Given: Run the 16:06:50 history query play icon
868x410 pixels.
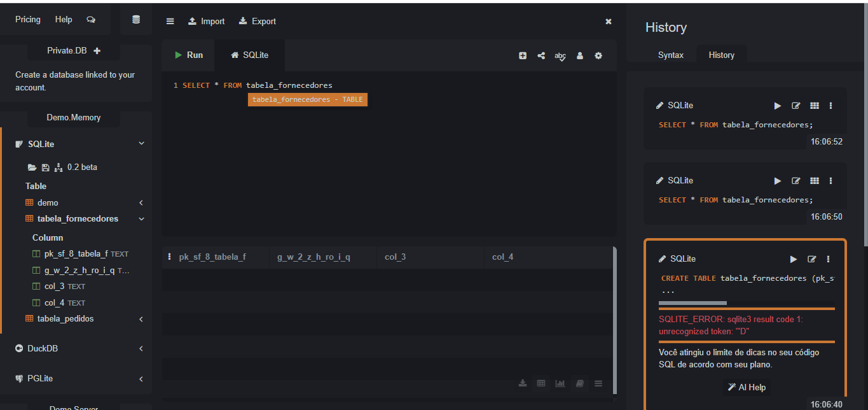Looking at the screenshot, I should (x=778, y=181).
